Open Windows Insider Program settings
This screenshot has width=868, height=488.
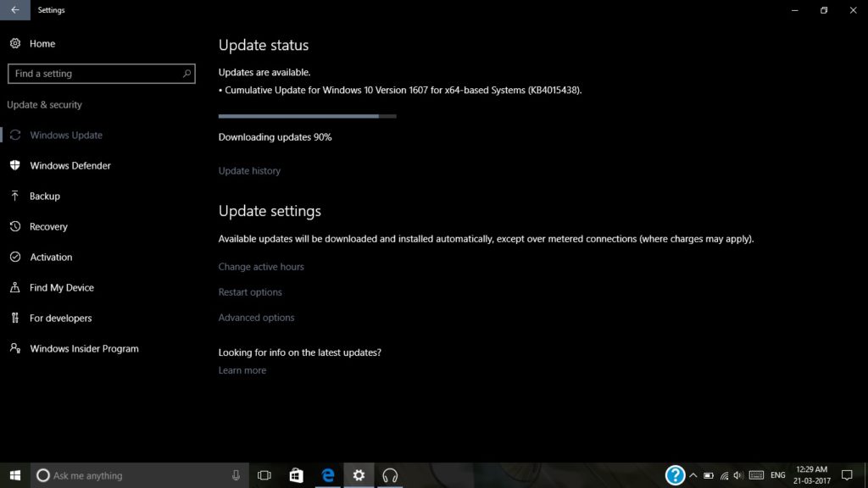84,348
